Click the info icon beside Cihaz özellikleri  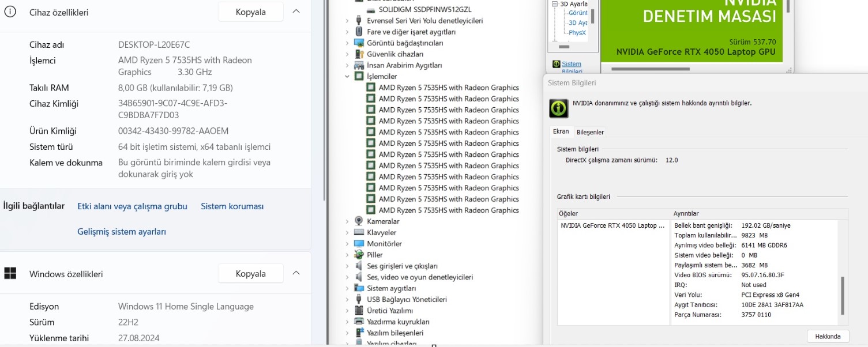coord(10,12)
